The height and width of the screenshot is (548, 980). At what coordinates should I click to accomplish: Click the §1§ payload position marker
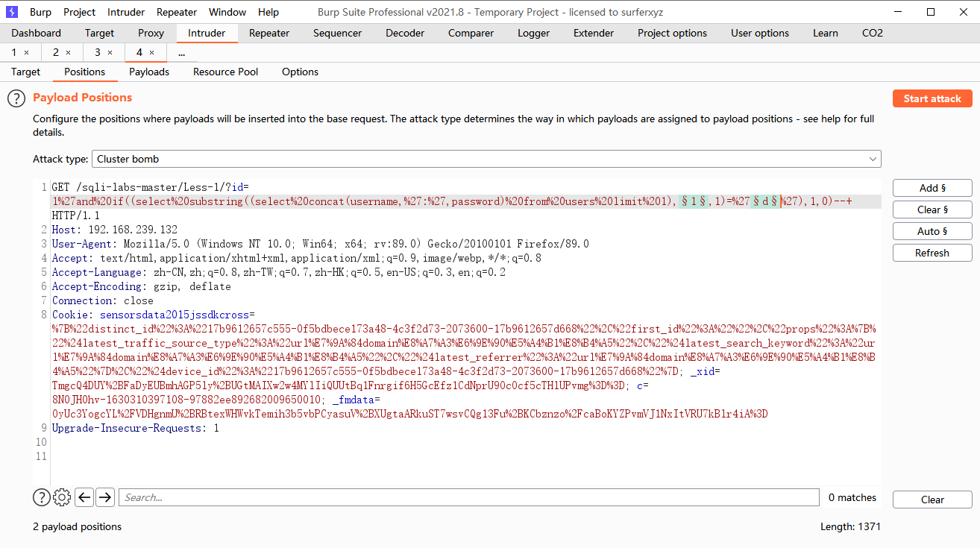(x=694, y=202)
